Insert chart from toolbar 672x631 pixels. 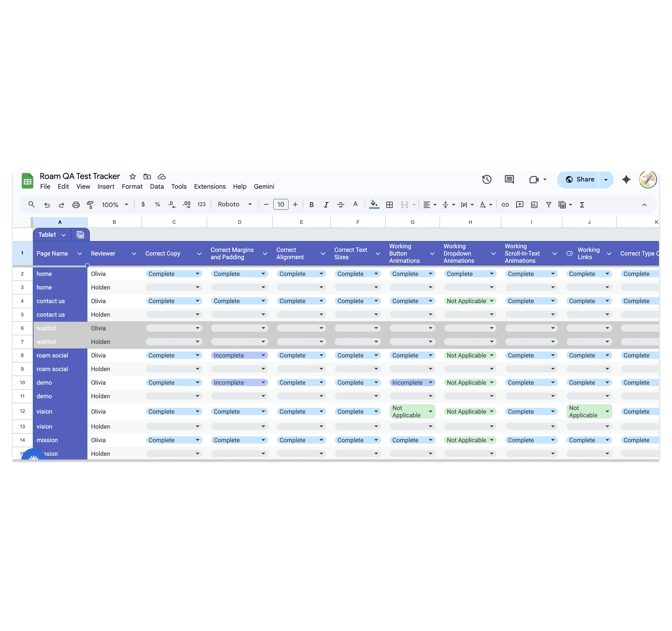[534, 204]
